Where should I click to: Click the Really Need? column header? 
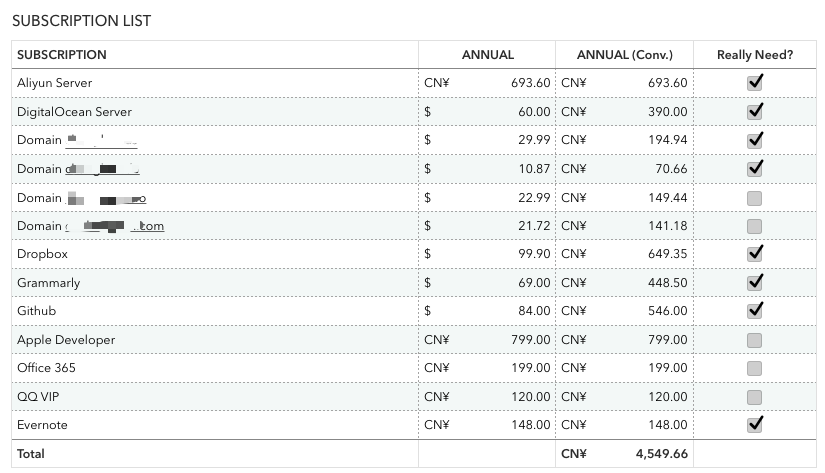[755, 55]
